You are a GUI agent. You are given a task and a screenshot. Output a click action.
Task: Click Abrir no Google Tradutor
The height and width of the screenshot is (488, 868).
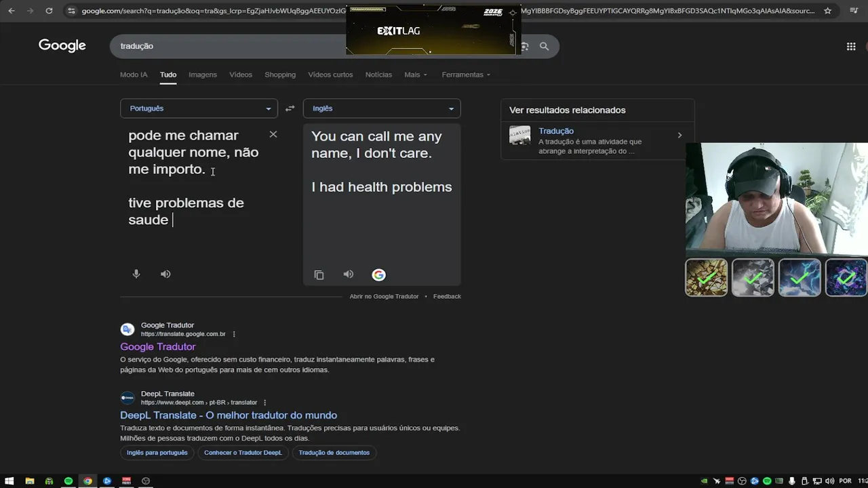tap(384, 296)
